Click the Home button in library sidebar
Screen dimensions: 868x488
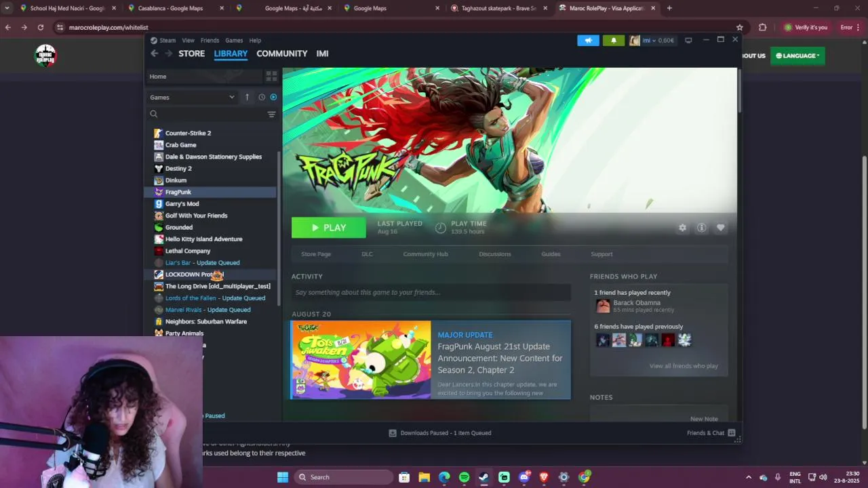205,77
